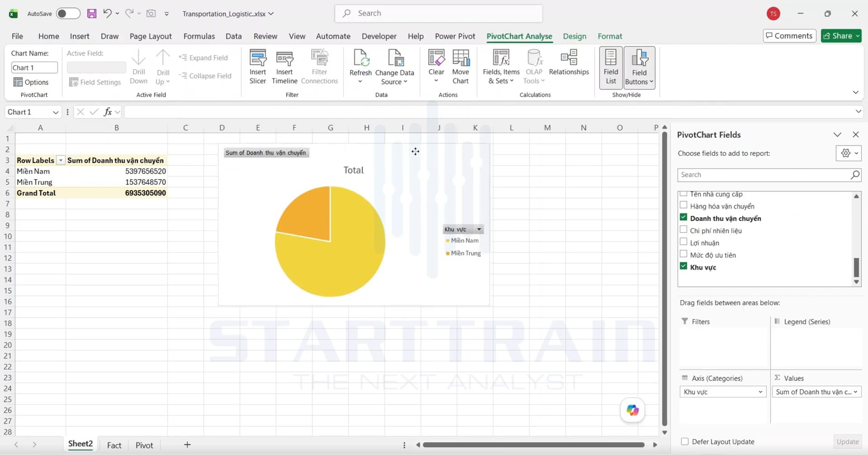Open Khu vực dropdown in Axis area
Image resolution: width=868 pixels, height=455 pixels.
pyautogui.click(x=760, y=392)
